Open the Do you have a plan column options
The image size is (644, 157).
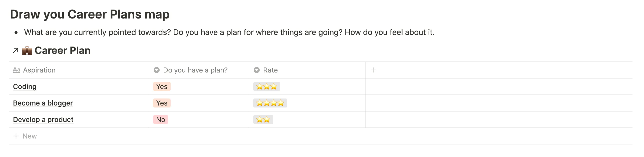(x=195, y=70)
